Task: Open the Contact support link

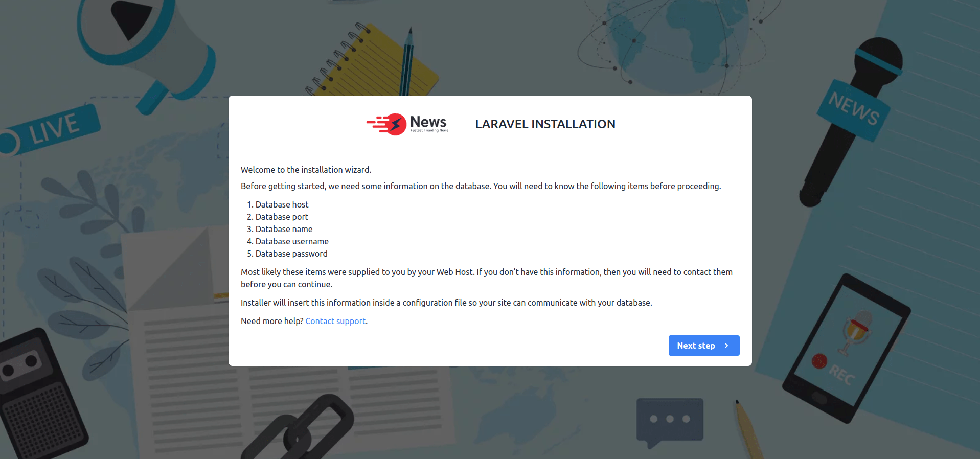Action: coord(335,321)
